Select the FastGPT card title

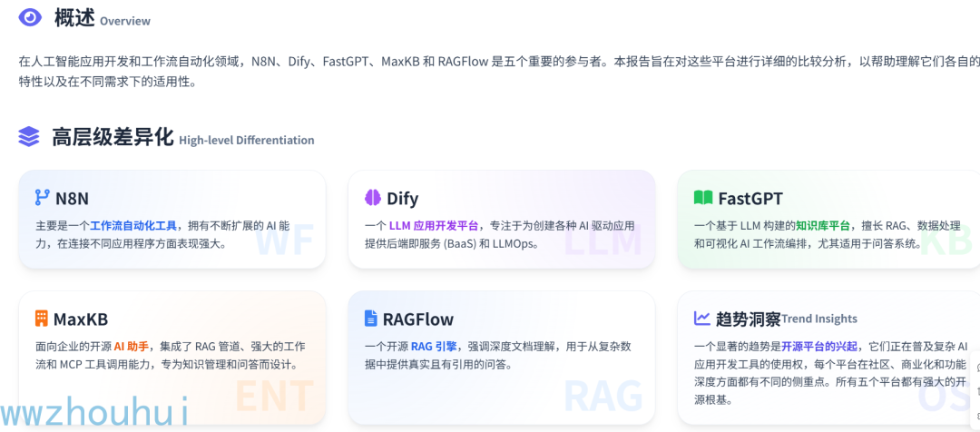[x=750, y=199]
